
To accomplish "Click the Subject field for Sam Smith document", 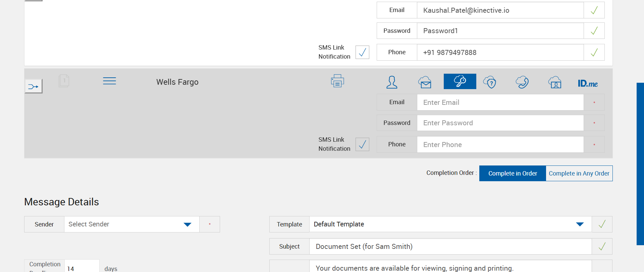I will click(x=450, y=247).
